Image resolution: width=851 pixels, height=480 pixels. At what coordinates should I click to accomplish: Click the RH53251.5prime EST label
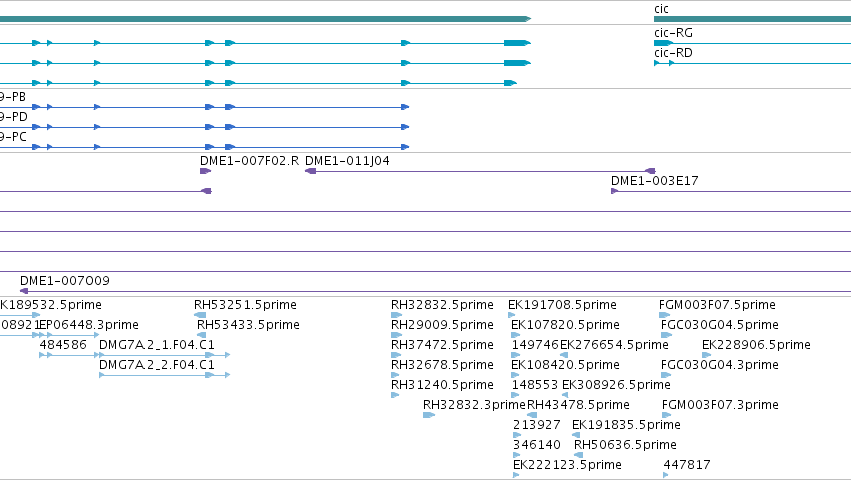(x=245, y=305)
